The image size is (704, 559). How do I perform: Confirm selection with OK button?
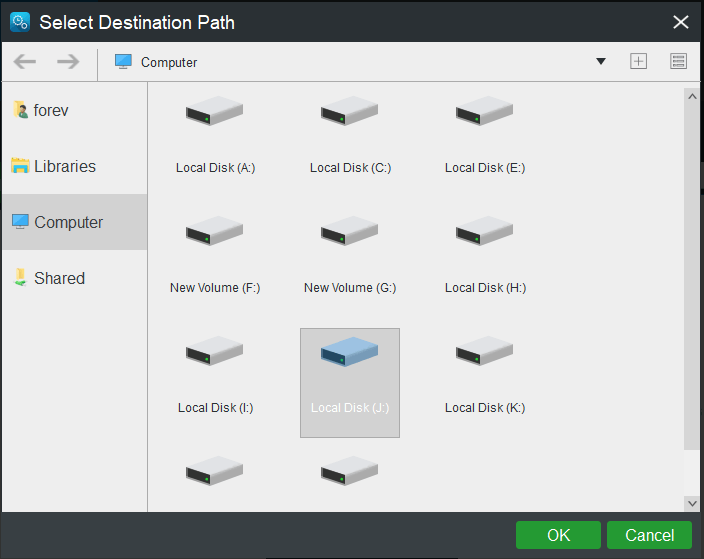(558, 535)
